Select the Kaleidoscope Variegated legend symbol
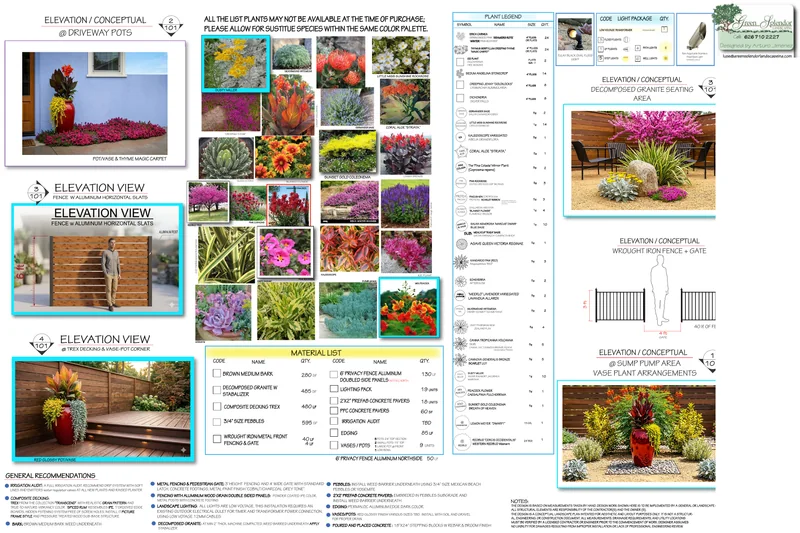 [461, 137]
